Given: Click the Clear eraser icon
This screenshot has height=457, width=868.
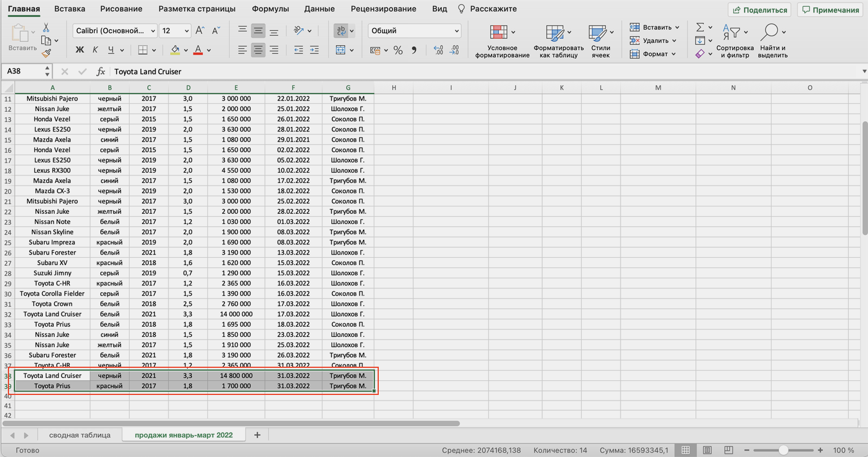Looking at the screenshot, I should [x=700, y=54].
